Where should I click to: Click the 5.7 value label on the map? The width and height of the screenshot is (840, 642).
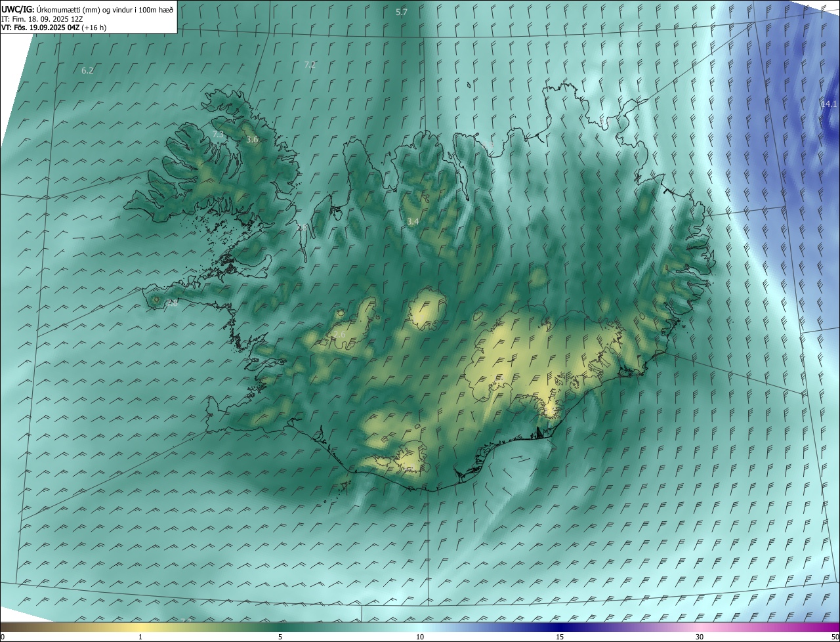[x=402, y=12]
